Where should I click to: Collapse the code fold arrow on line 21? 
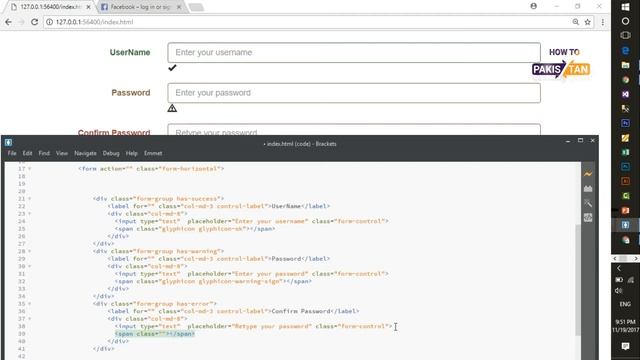[29, 199]
